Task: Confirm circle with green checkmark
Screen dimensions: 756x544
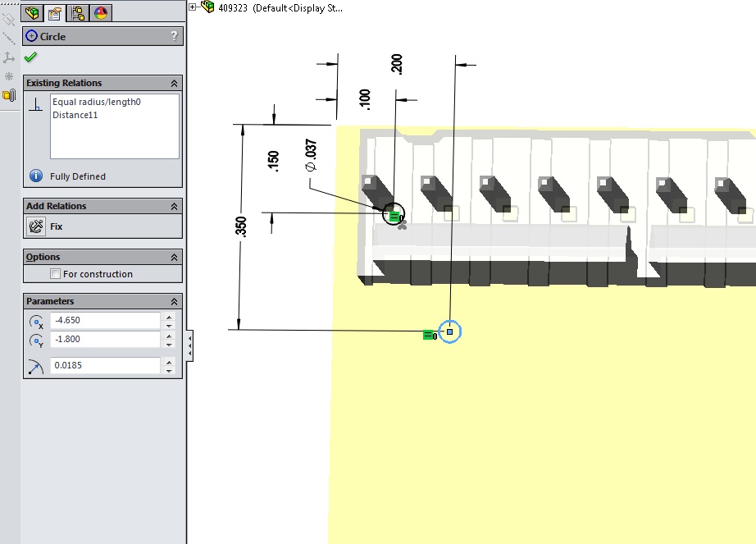Action: point(30,57)
